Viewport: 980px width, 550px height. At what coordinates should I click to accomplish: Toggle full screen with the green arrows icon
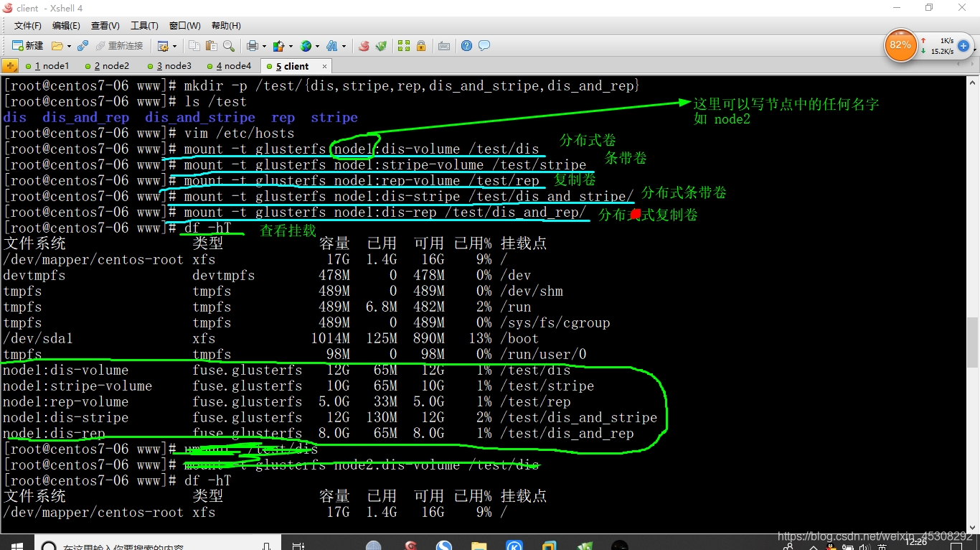click(x=404, y=46)
